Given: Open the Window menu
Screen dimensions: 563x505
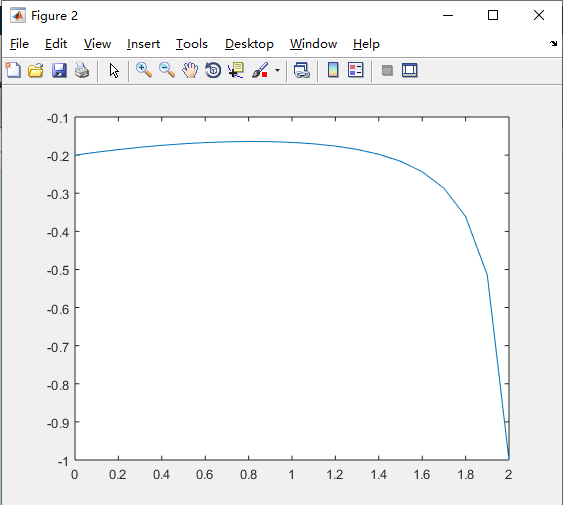Looking at the screenshot, I should [313, 44].
